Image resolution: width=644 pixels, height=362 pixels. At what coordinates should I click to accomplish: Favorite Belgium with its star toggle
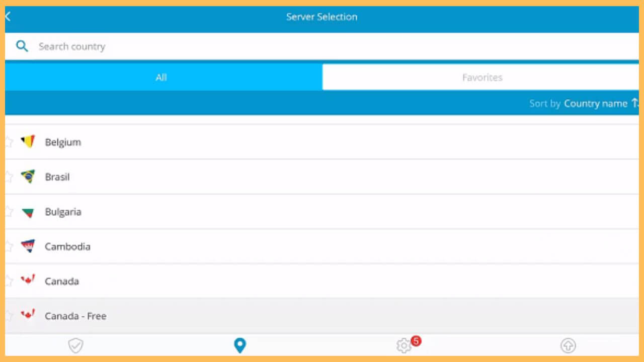coord(8,142)
